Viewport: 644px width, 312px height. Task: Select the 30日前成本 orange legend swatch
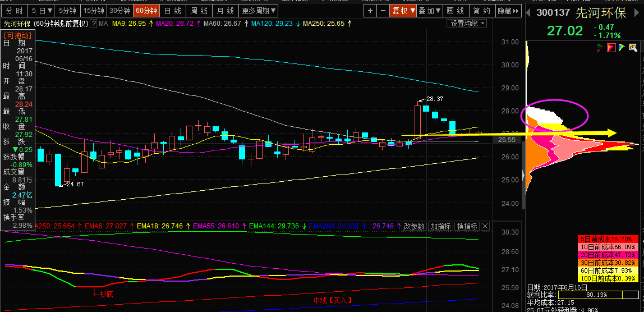[608, 263]
